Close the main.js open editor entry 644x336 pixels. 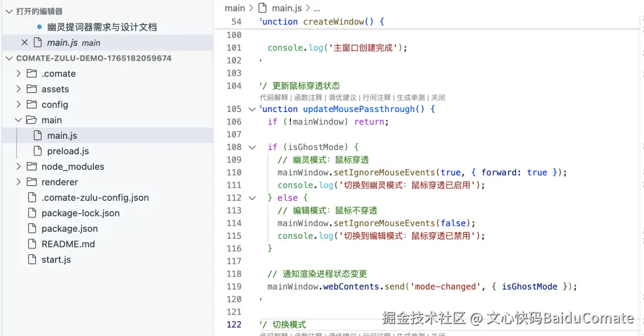24,42
